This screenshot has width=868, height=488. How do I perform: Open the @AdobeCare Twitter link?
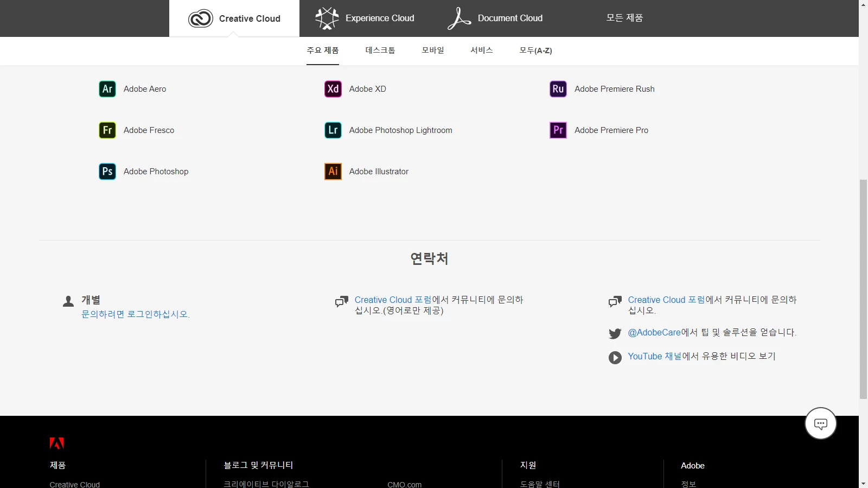point(654,333)
